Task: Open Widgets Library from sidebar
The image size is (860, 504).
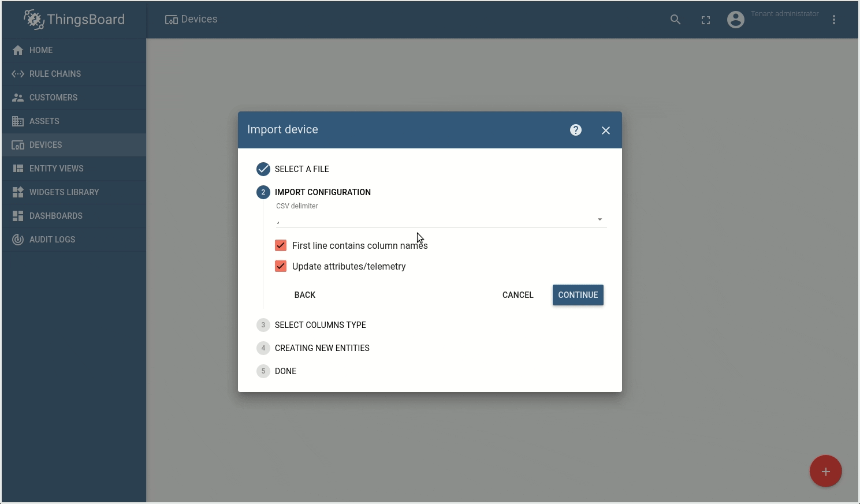Action: tap(64, 192)
